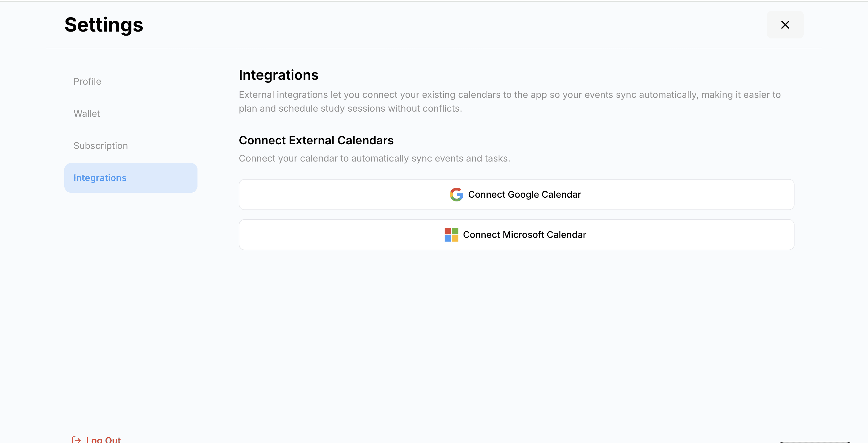Select the highlighted Integrations sidebar item
This screenshot has width=868, height=443.
coord(130,178)
